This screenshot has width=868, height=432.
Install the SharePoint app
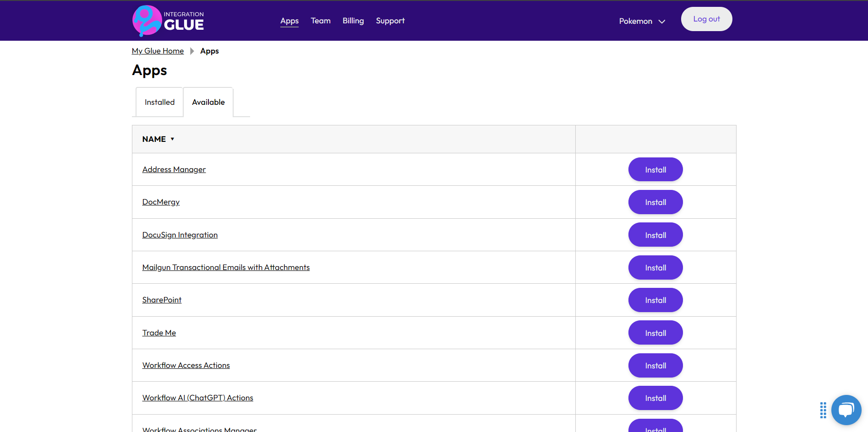tap(655, 300)
